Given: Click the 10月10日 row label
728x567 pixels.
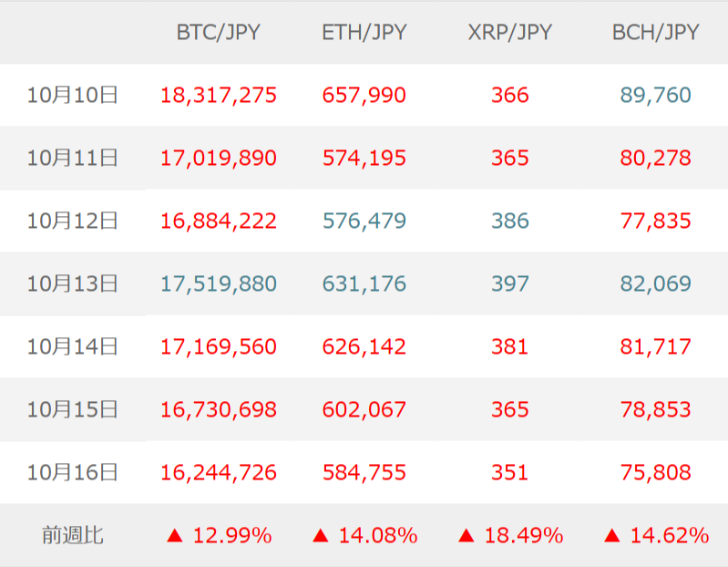Looking at the screenshot, I should coord(72,96).
